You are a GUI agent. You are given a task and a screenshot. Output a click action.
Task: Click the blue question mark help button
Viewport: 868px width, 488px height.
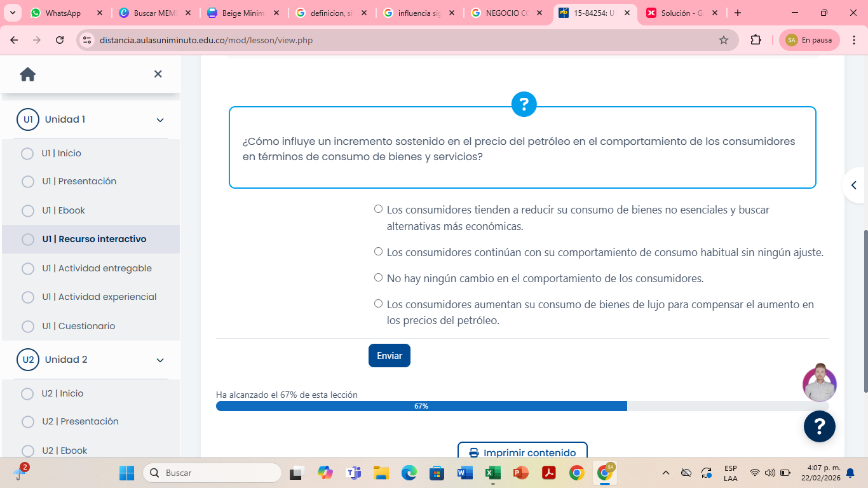(x=819, y=426)
